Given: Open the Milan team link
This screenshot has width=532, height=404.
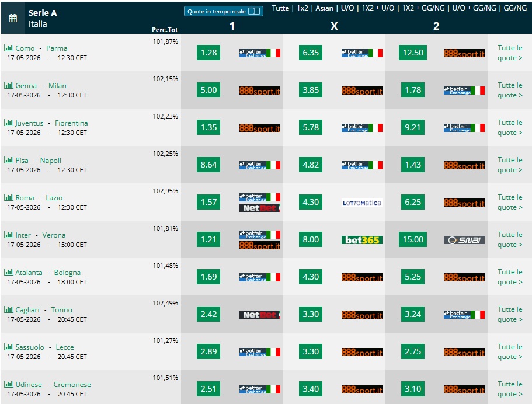Looking at the screenshot, I should point(57,85).
